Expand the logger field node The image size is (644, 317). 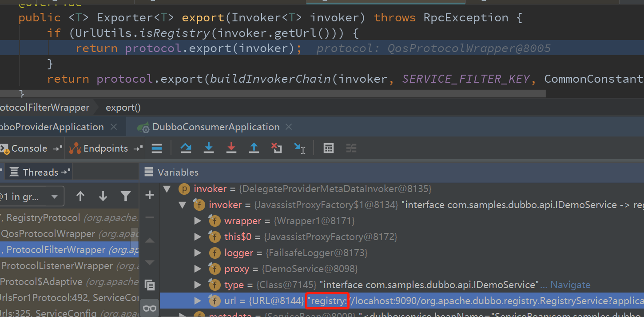tap(198, 253)
